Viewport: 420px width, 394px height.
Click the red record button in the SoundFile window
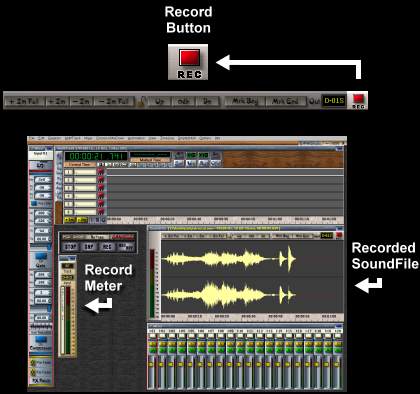pyautogui.click(x=339, y=235)
